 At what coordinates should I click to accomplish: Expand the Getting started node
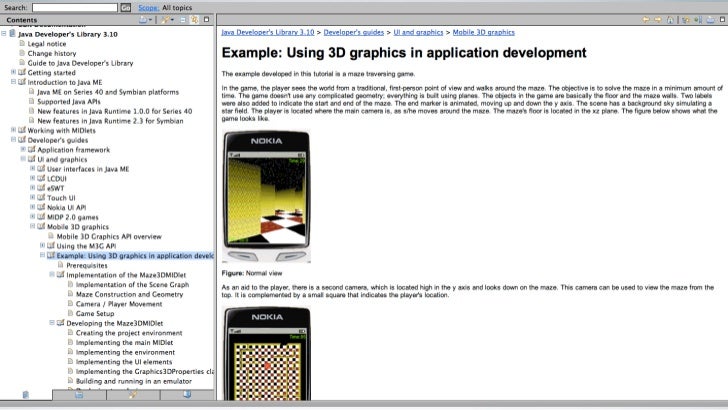(13, 72)
